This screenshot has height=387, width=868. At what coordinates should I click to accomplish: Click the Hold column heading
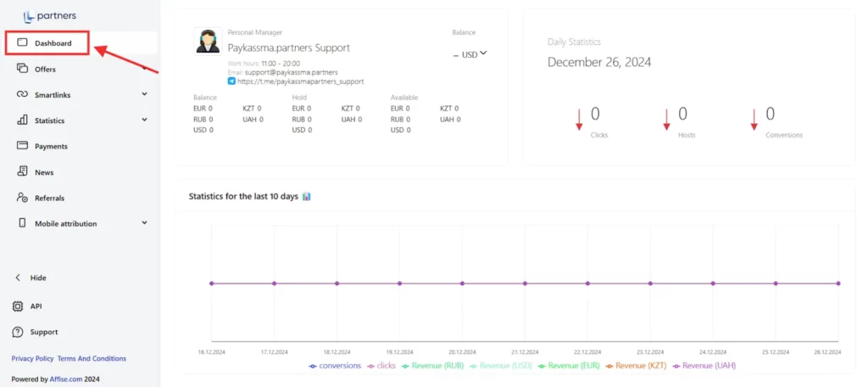coord(298,98)
